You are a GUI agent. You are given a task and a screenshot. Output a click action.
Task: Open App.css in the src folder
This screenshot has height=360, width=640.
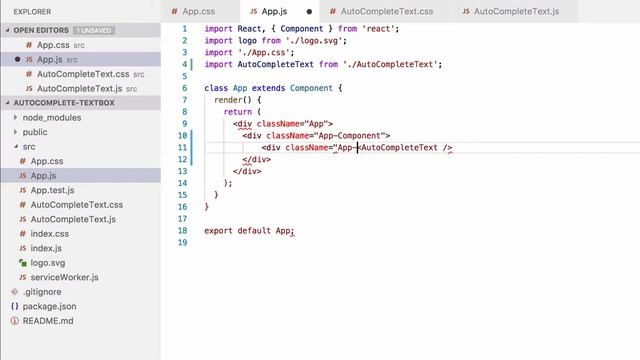81,161
